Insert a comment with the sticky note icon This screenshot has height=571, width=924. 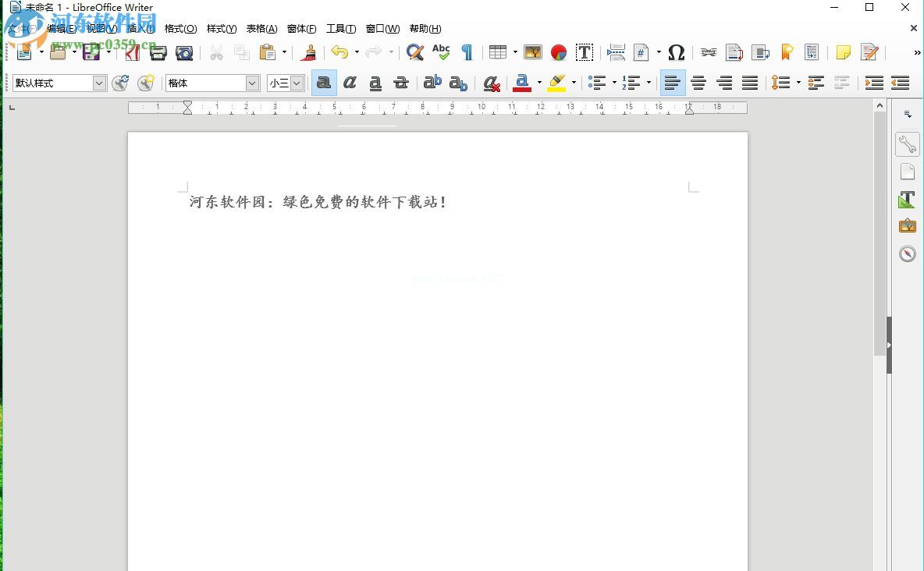tap(842, 52)
